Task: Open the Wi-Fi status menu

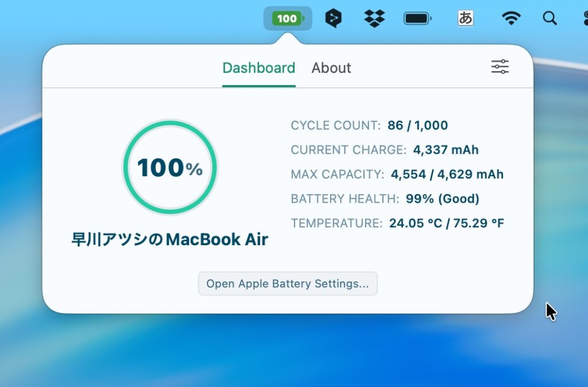Action: coord(510,18)
